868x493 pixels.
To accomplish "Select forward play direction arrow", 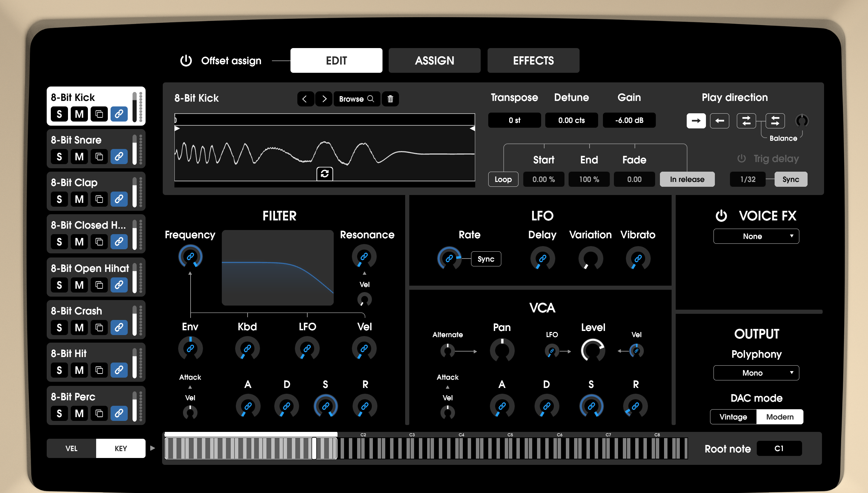I will (x=696, y=121).
